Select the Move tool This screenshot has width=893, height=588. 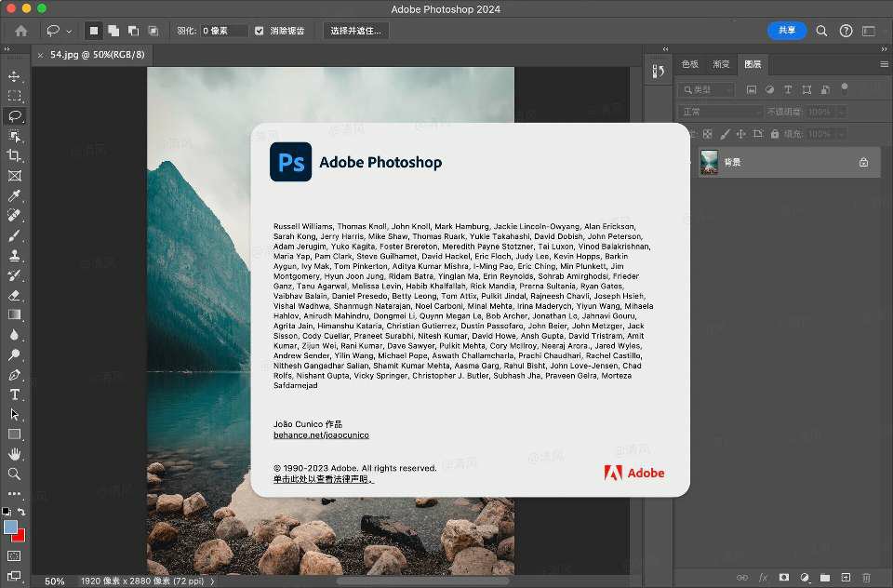(x=14, y=76)
